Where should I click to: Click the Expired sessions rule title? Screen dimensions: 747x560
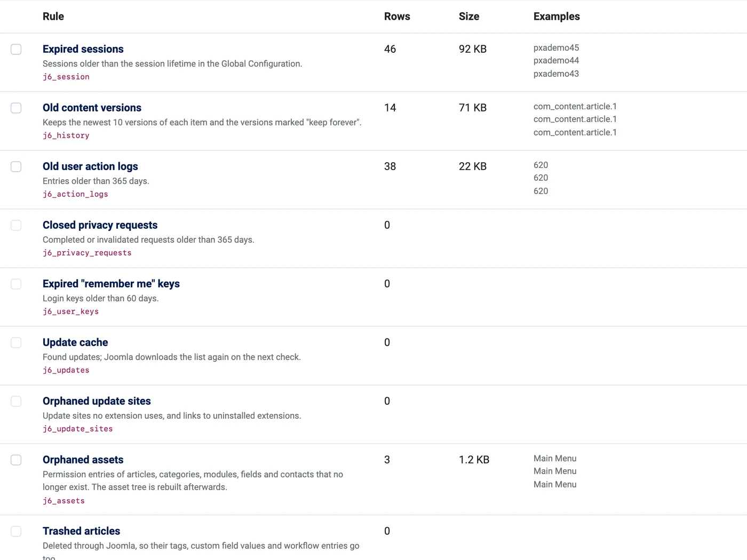click(x=83, y=49)
